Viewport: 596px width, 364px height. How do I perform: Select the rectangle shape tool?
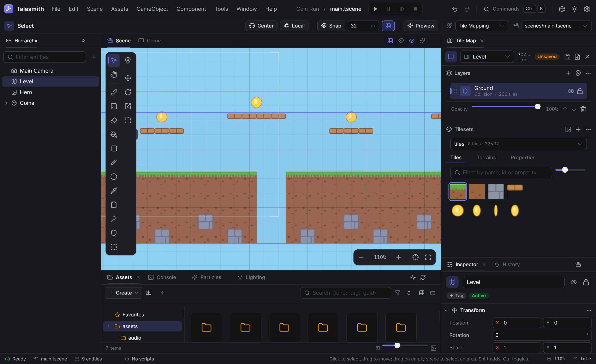coord(114,148)
